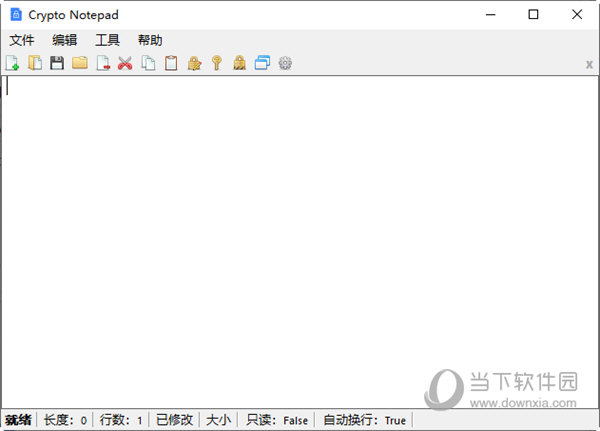Click the 大小 status entry
Viewport: 600px width, 431px height.
tap(218, 420)
